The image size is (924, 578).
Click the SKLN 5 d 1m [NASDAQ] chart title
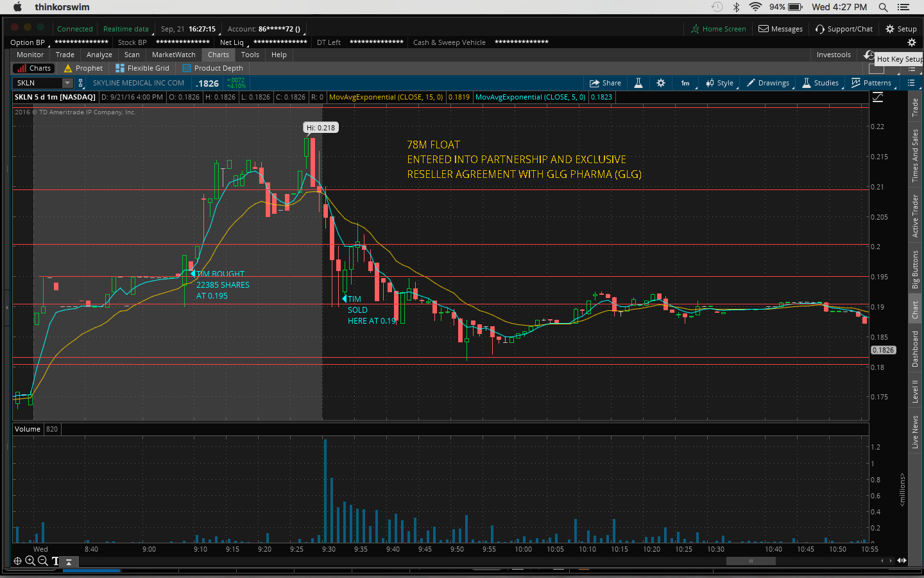click(55, 97)
